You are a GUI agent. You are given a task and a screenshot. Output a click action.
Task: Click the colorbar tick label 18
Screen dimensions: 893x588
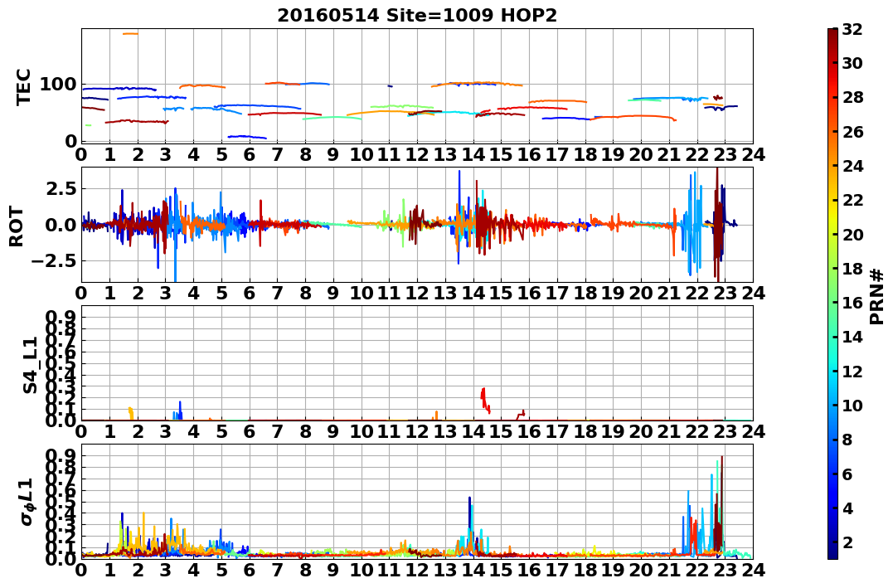(852, 269)
